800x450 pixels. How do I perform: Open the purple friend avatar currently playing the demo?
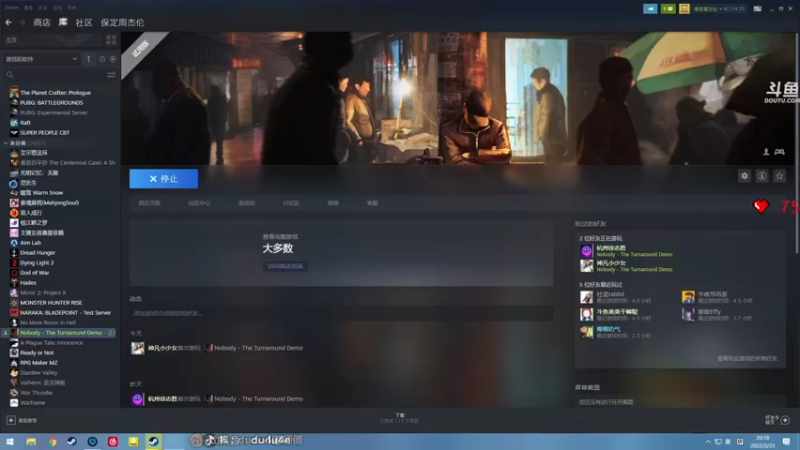point(586,251)
